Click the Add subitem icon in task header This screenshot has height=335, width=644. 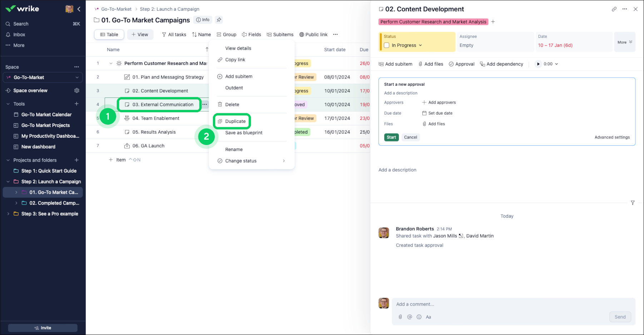(381, 64)
